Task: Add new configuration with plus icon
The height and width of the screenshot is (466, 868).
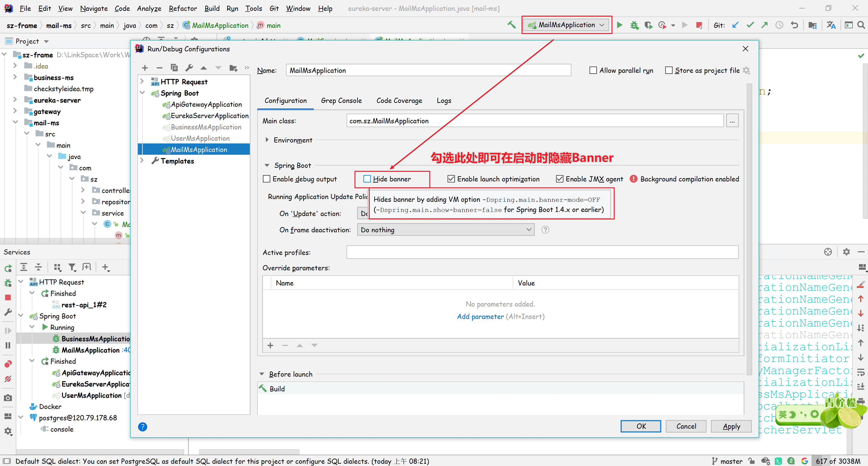Action: (x=145, y=68)
